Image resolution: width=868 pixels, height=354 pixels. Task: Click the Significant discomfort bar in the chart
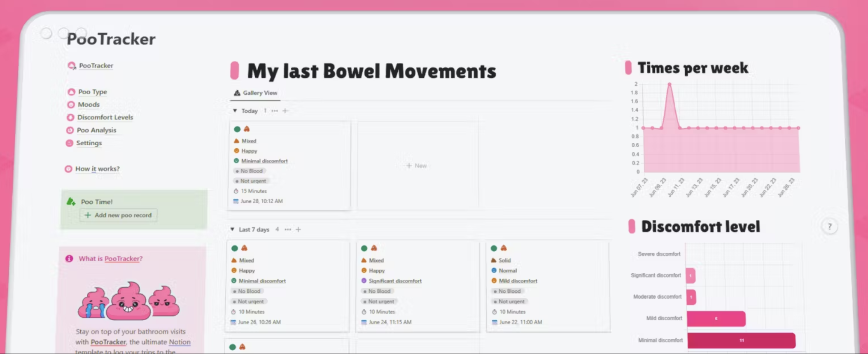[691, 276]
